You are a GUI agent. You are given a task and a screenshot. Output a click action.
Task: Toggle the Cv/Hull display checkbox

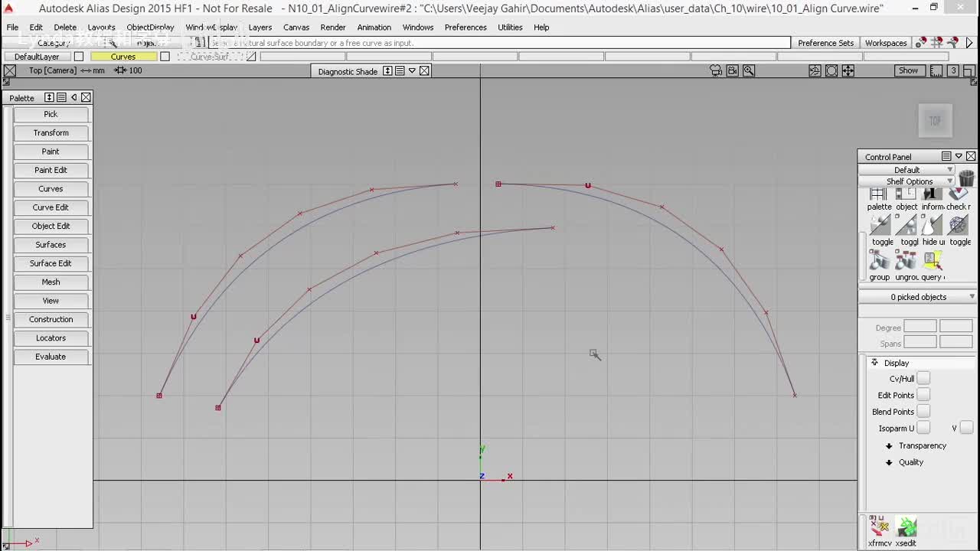pos(923,378)
